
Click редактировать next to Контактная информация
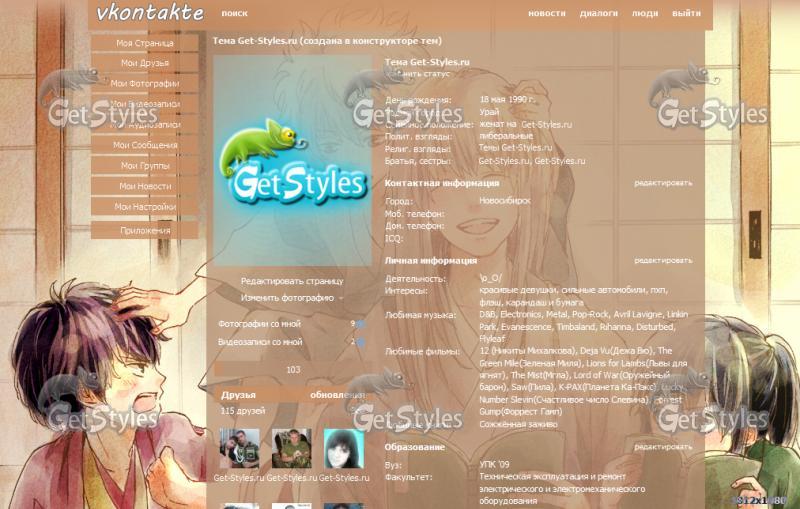tap(663, 183)
